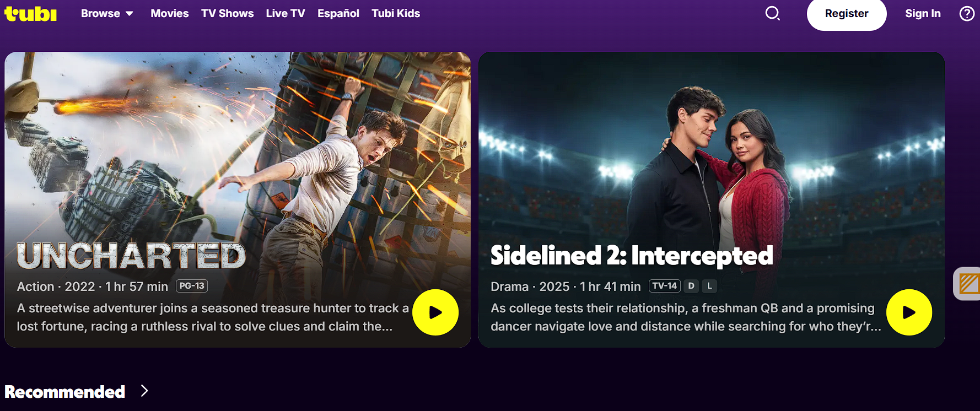
Task: Expand Recommended section with chevron arrow
Action: coord(144,391)
